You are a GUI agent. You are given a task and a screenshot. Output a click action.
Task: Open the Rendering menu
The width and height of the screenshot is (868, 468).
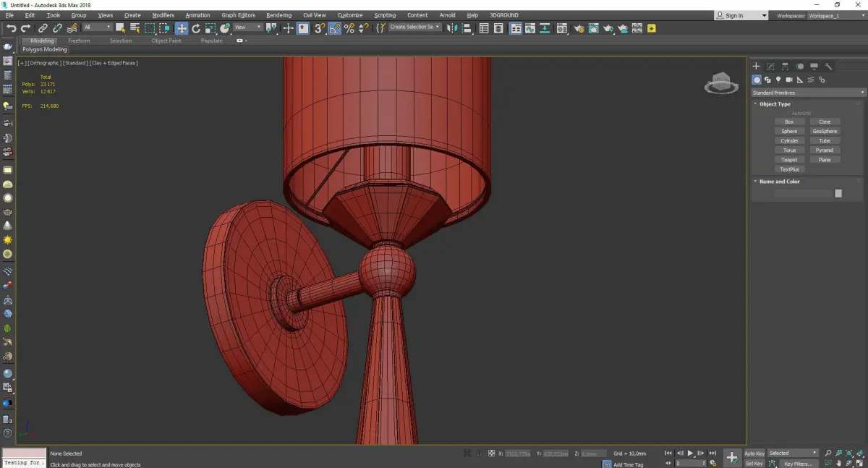(278, 15)
